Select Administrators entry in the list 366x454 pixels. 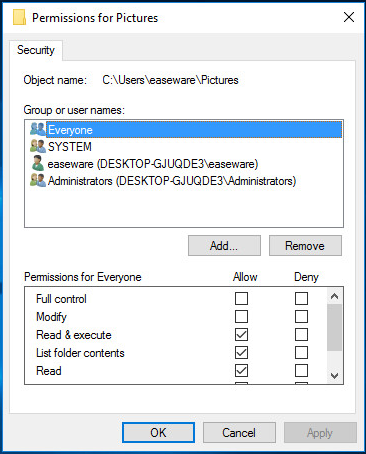172,181
